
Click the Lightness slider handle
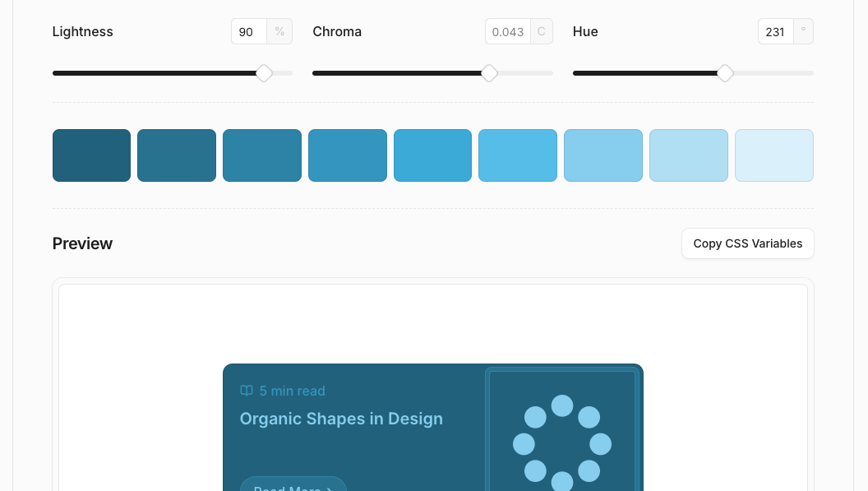tap(264, 73)
